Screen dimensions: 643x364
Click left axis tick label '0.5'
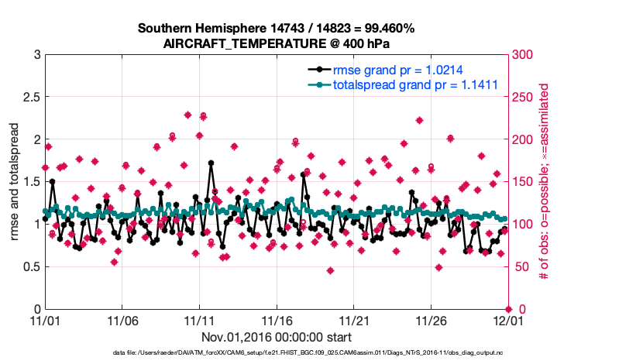(32, 267)
